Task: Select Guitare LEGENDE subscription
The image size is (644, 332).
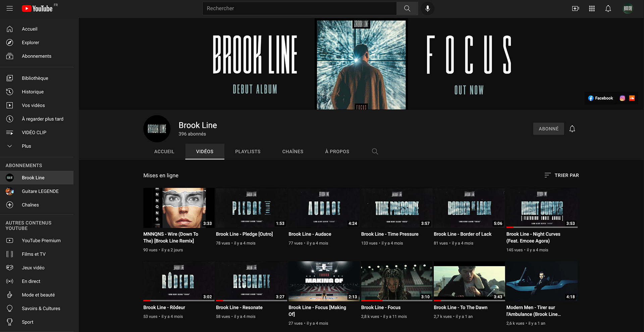Action: [37, 191]
